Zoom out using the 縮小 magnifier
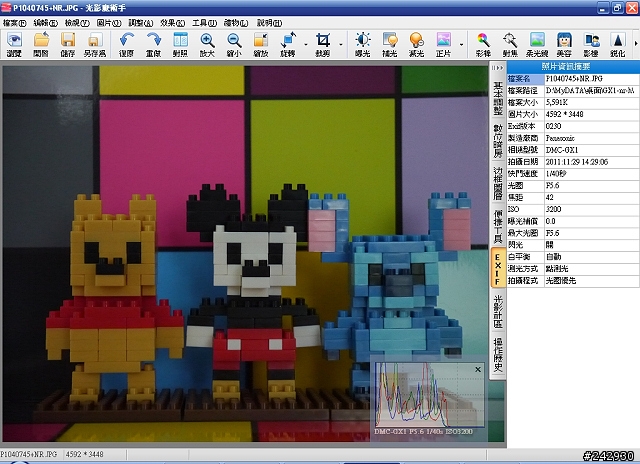640x464 pixels. (x=234, y=44)
